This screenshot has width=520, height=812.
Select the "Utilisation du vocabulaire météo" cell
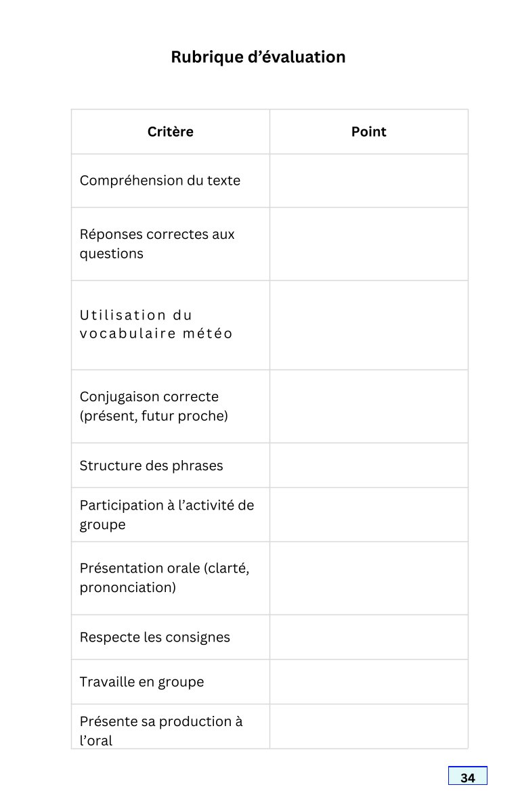point(156,324)
